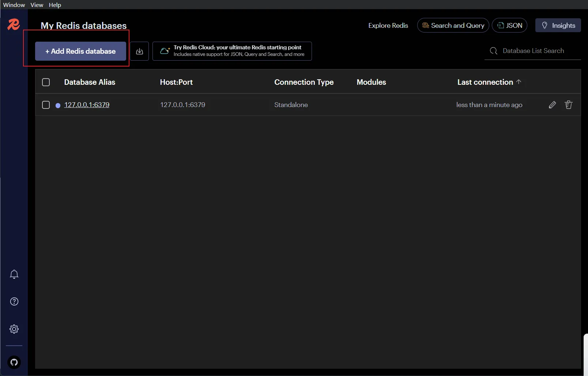Sort by the Host:Port column header
The height and width of the screenshot is (376, 588).
176,82
